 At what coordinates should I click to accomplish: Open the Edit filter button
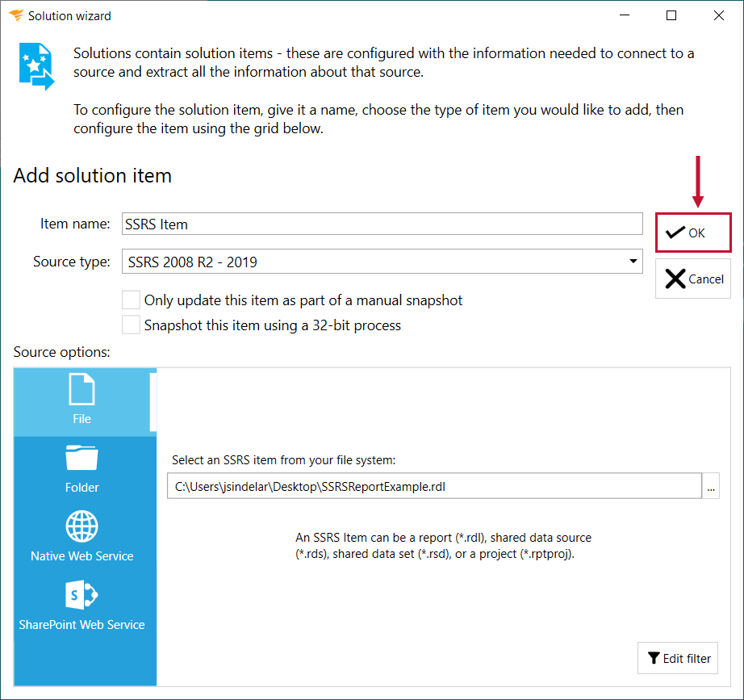(678, 658)
